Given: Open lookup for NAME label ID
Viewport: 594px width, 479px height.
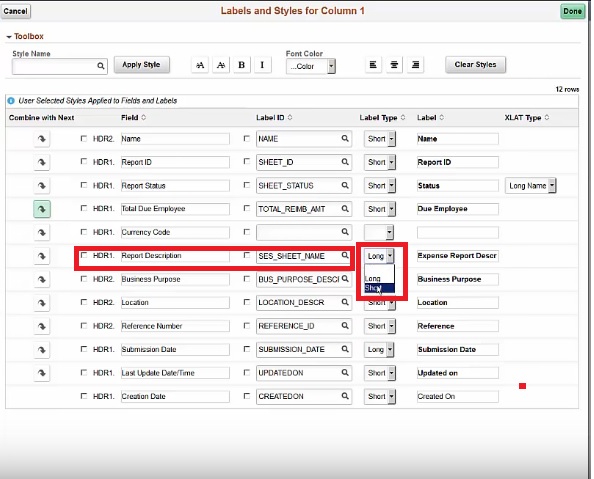Looking at the screenshot, I should pyautogui.click(x=345, y=138).
